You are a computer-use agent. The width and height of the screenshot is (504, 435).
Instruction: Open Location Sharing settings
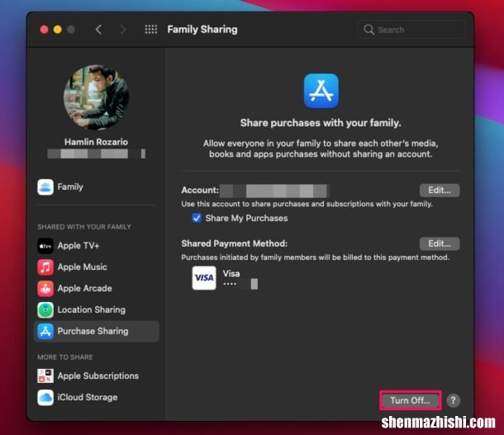(x=96, y=310)
